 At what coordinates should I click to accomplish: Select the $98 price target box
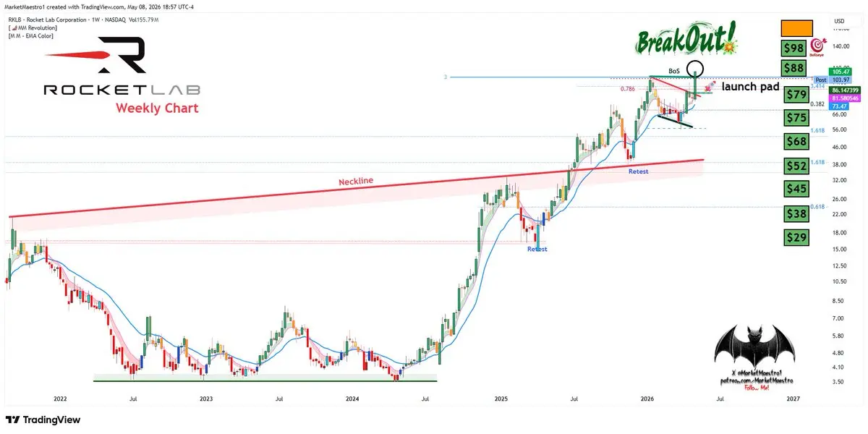pos(795,48)
